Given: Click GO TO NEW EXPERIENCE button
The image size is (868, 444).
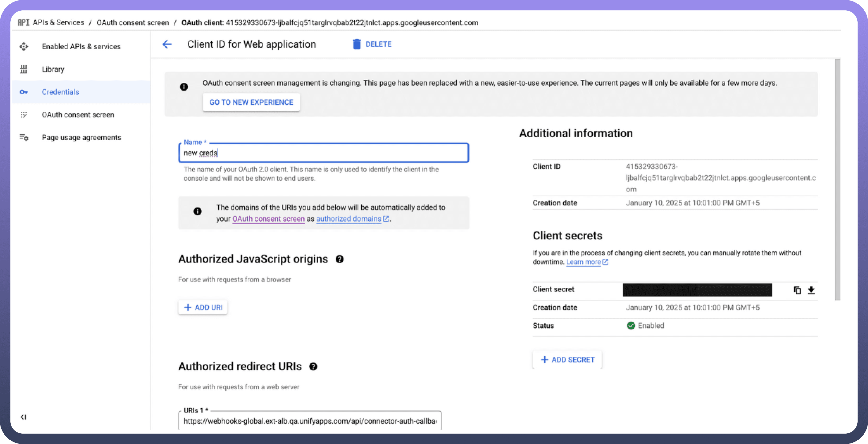Looking at the screenshot, I should pyautogui.click(x=251, y=102).
